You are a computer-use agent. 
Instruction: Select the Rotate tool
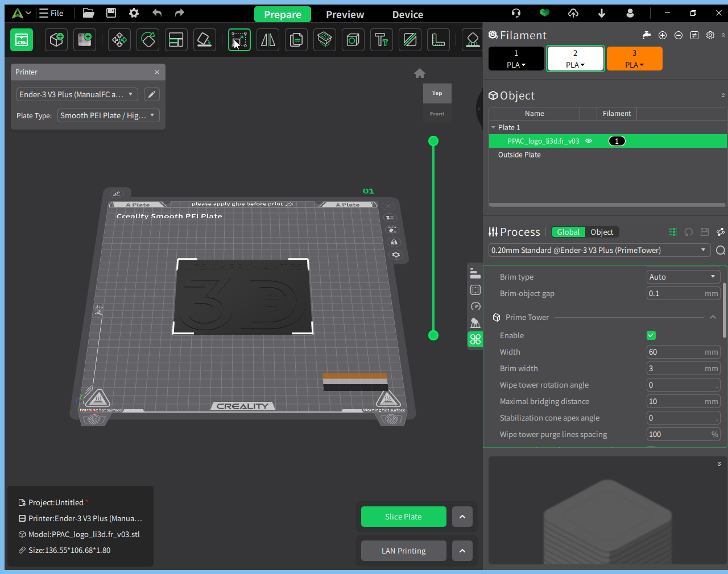[148, 40]
